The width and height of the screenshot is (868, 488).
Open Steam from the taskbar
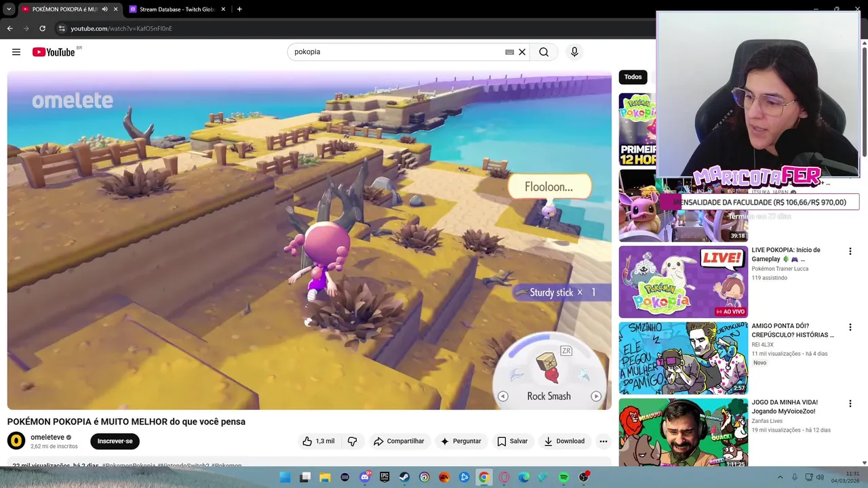tap(404, 477)
